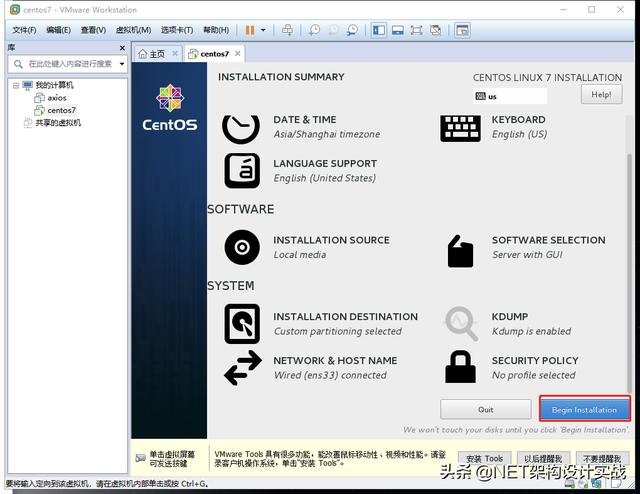Screen dimensions: 640x494
Task: Click the pause virtual machine icon
Action: (250, 30)
